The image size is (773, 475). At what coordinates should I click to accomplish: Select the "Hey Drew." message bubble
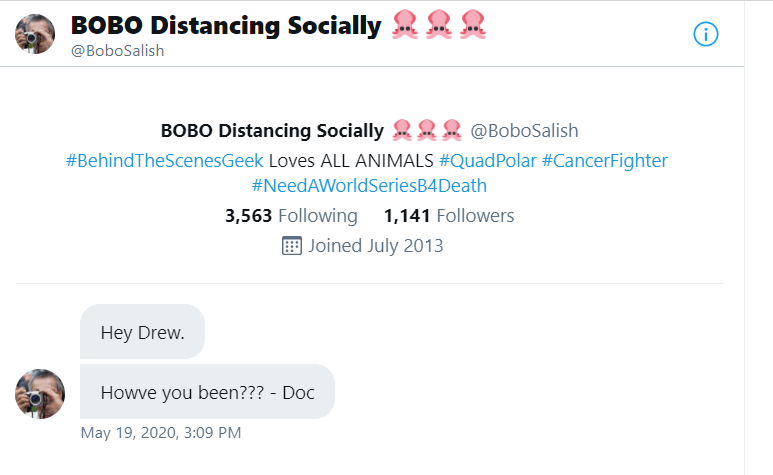(x=142, y=332)
